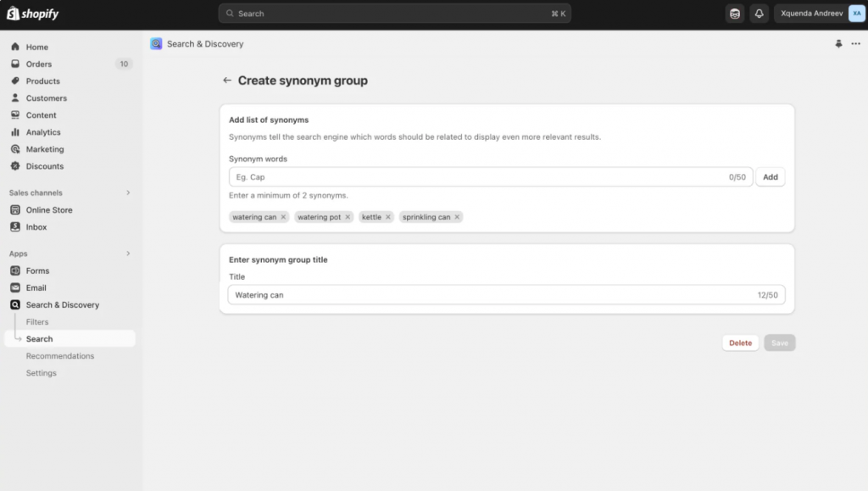
Task: Click the back arrow beside Create synonym group
Action: pos(226,81)
